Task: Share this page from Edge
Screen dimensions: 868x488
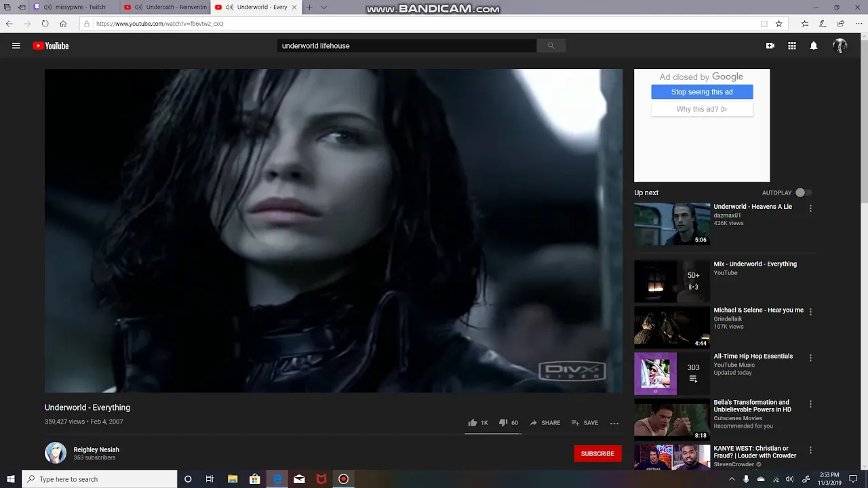Action: [x=840, y=24]
